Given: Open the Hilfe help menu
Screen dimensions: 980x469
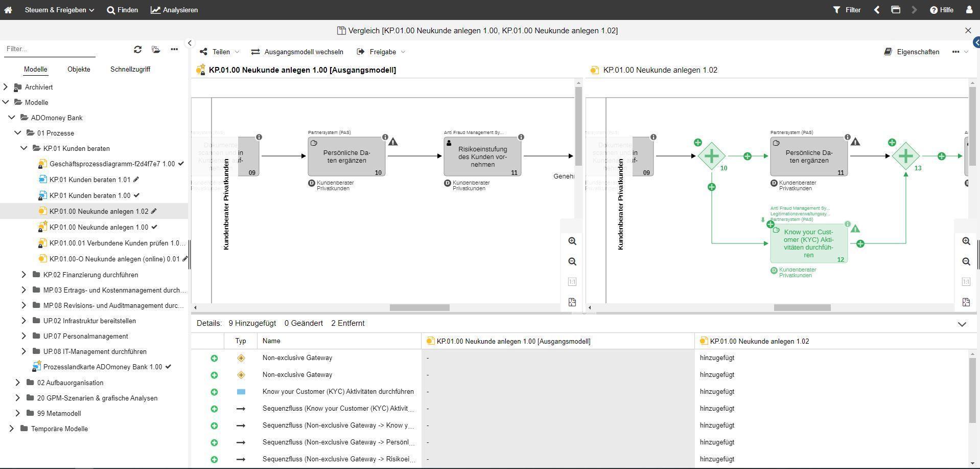Looking at the screenshot, I should tap(942, 10).
